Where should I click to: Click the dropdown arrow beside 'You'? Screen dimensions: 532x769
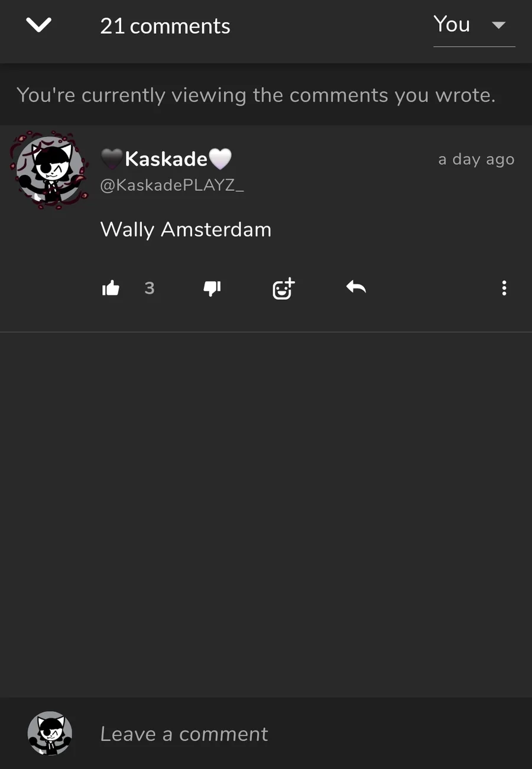tap(499, 25)
